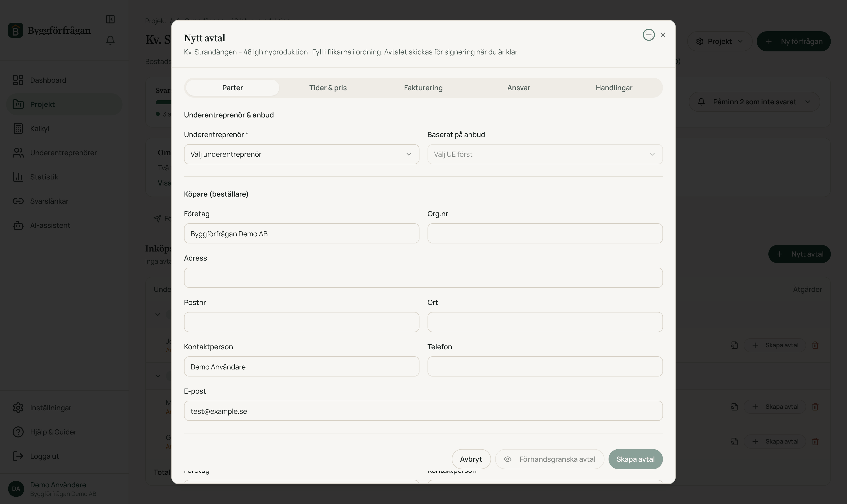This screenshot has height=504, width=847.
Task: Expand second table row chevron
Action: tap(158, 376)
